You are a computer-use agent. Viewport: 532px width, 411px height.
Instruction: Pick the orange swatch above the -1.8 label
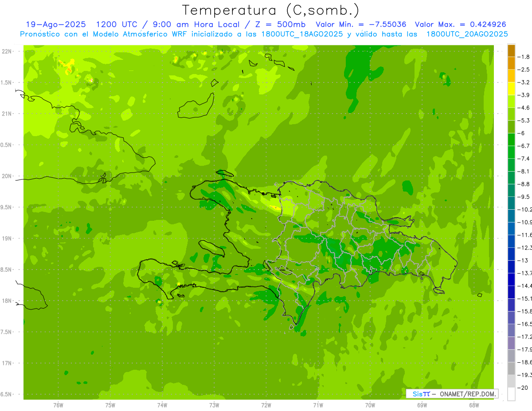tap(511, 51)
